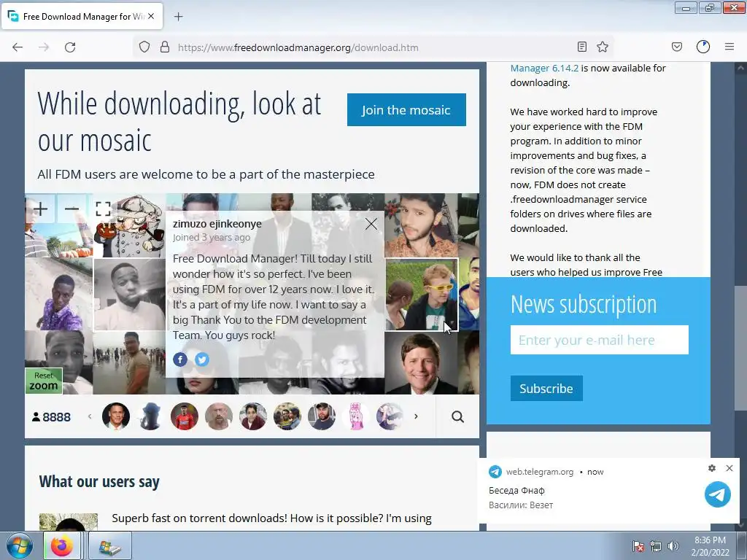
Task: Show previous user avatars in the carousel
Action: click(x=90, y=416)
